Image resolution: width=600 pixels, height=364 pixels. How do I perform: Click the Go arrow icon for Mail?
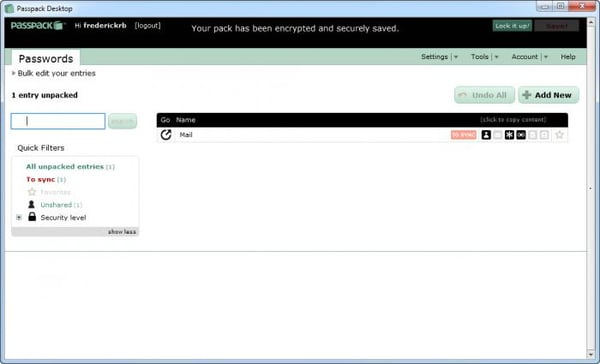166,135
